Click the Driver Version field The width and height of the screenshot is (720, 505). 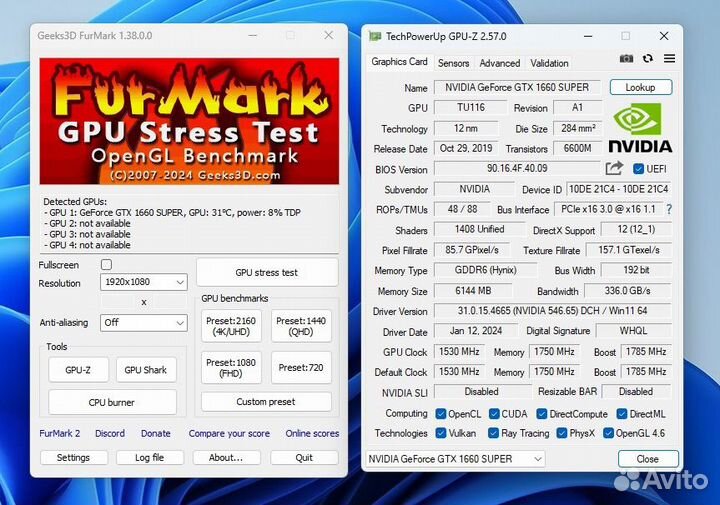(x=552, y=311)
